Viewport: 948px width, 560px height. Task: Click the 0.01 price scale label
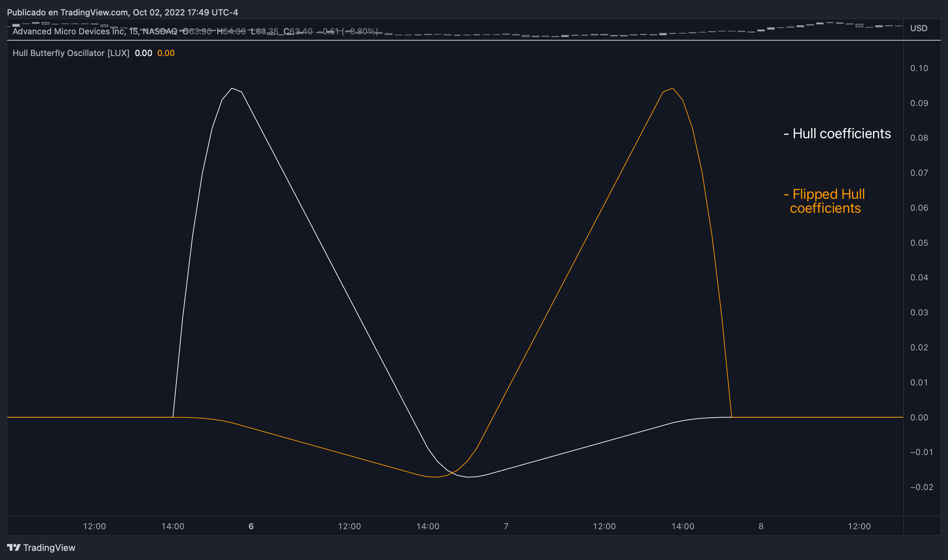pos(919,383)
